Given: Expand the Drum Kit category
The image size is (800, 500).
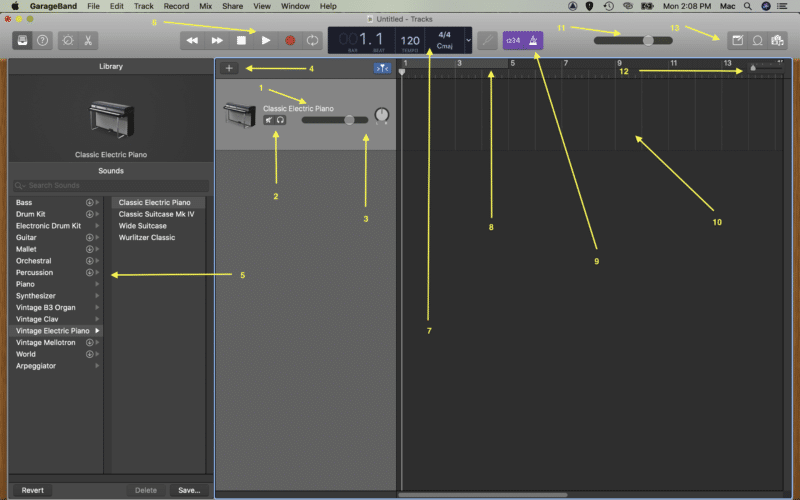Looking at the screenshot, I should click(x=97, y=214).
